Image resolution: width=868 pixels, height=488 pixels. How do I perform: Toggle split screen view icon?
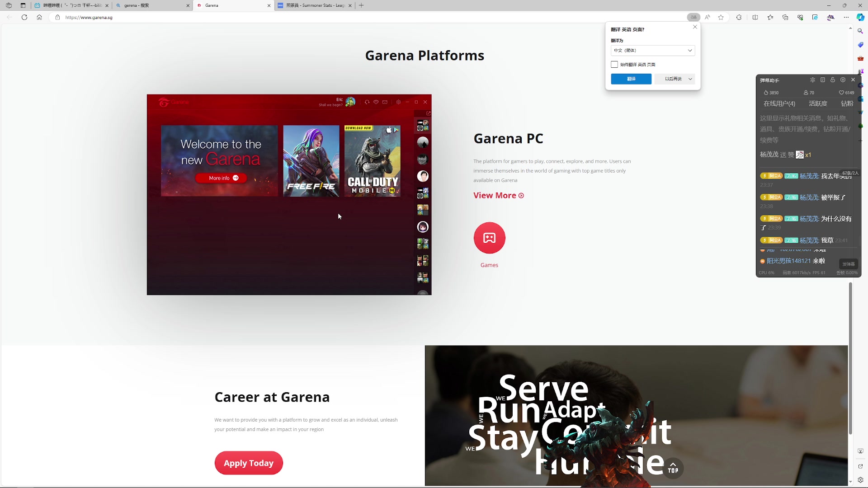pyautogui.click(x=755, y=17)
